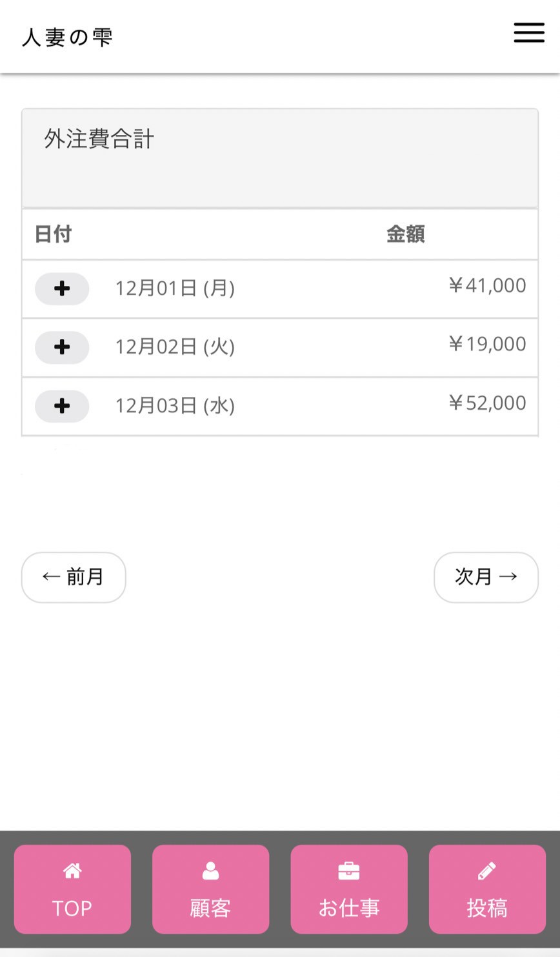Click the pencil icon for 投稿

(x=486, y=871)
